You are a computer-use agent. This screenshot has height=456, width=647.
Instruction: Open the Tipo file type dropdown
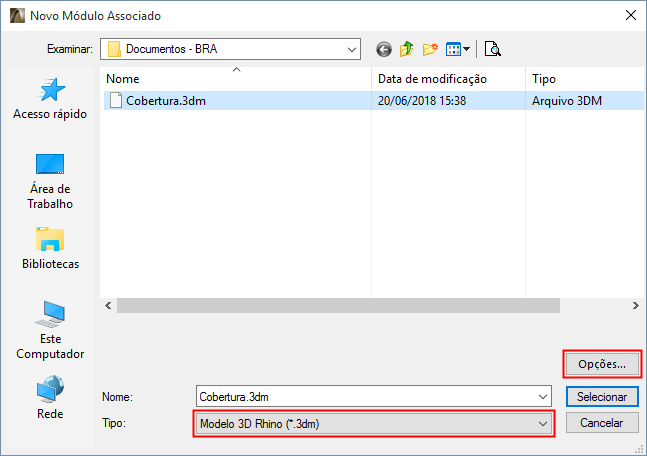click(374, 424)
